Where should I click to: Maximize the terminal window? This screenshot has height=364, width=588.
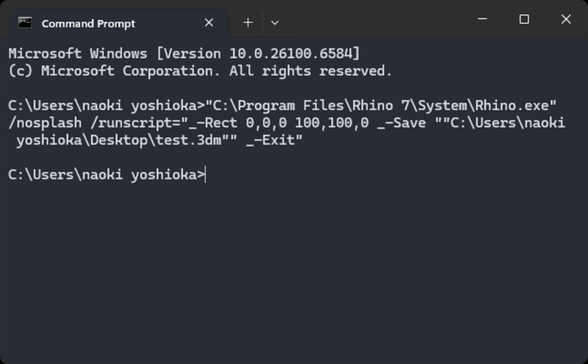click(x=524, y=19)
